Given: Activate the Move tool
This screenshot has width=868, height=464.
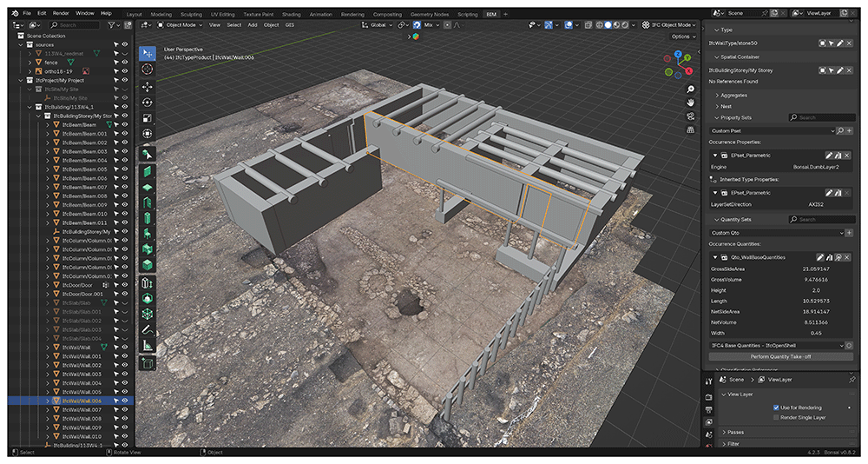Looking at the screenshot, I should point(148,87).
